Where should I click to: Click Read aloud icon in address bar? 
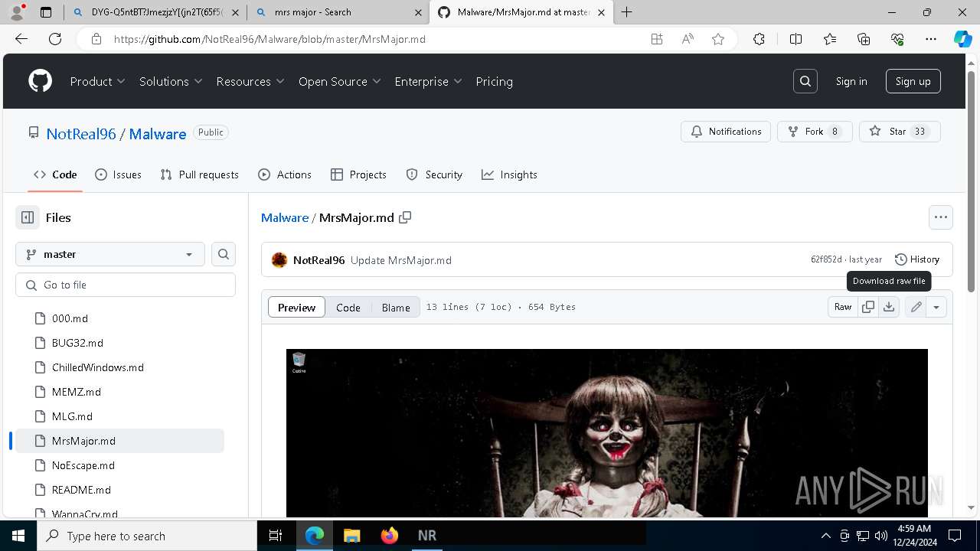688,39
